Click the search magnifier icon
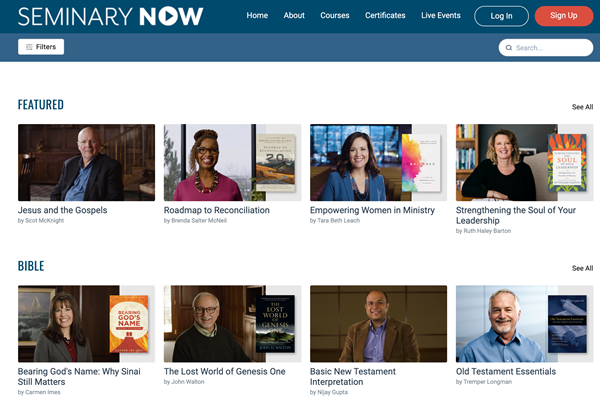 coord(509,48)
